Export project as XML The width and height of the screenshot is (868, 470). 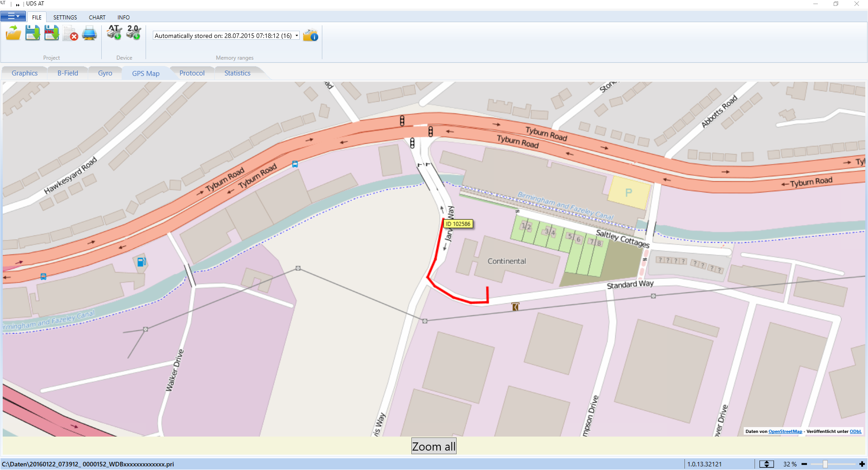pyautogui.click(x=52, y=33)
